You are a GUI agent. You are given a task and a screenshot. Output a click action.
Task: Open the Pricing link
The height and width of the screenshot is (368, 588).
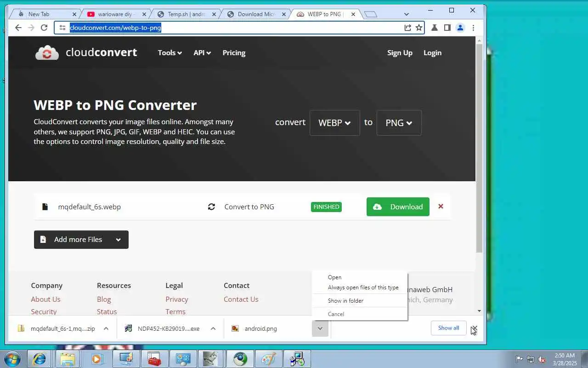234,53
